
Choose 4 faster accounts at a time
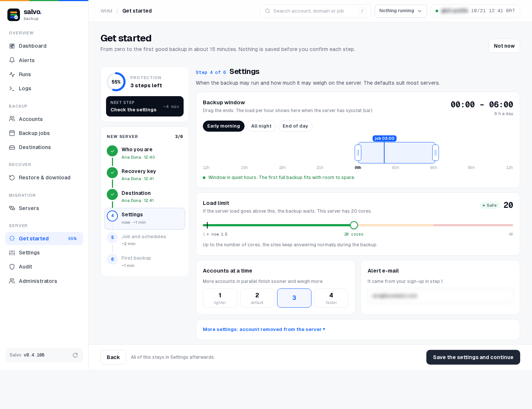click(331, 298)
